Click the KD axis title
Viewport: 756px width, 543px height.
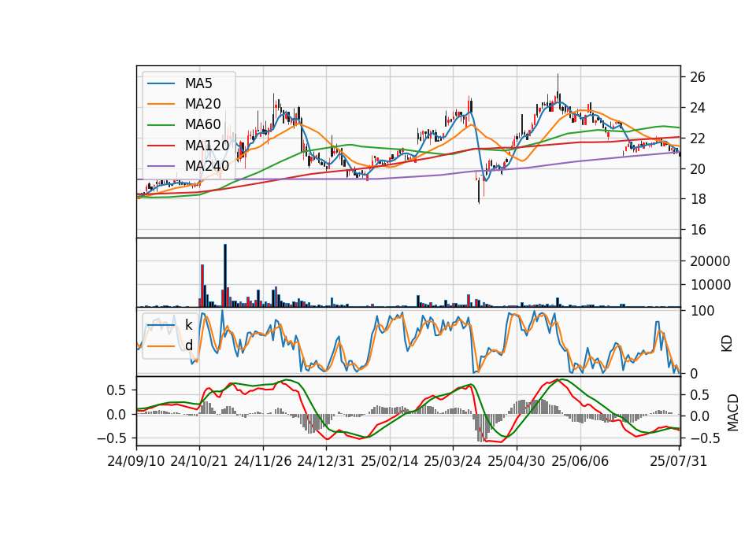click(x=727, y=344)
